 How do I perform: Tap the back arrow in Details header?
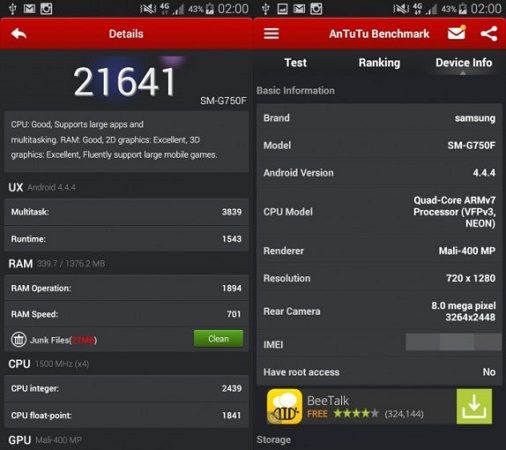pyautogui.click(x=19, y=34)
